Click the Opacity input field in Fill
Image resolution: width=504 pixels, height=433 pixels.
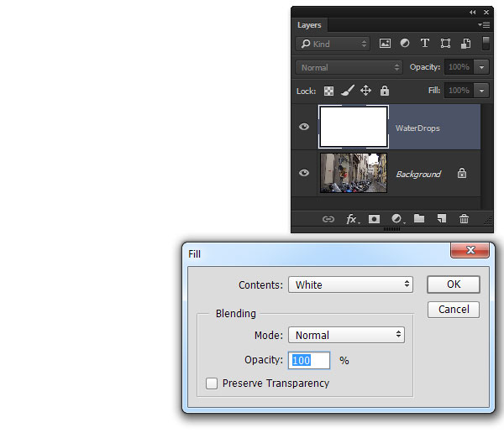click(x=309, y=360)
